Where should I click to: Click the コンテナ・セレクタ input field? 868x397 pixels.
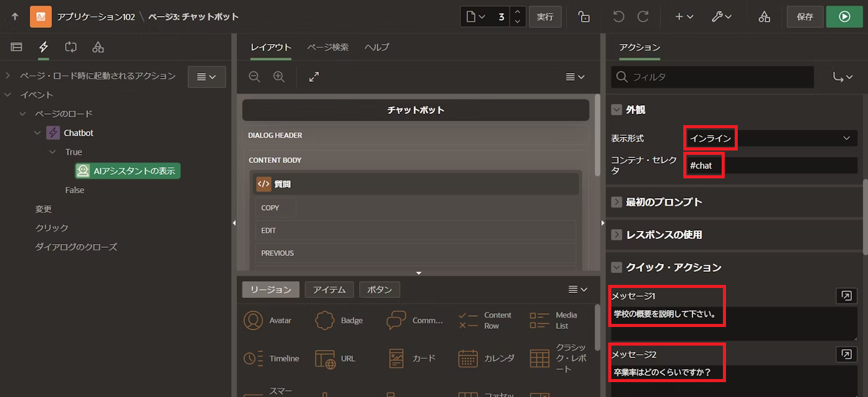[771, 165]
